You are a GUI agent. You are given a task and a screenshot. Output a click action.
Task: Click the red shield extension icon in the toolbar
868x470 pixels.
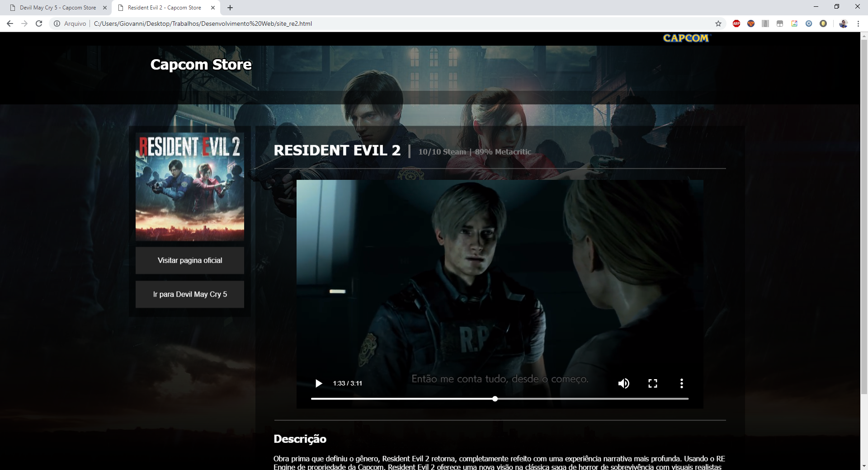(751, 23)
